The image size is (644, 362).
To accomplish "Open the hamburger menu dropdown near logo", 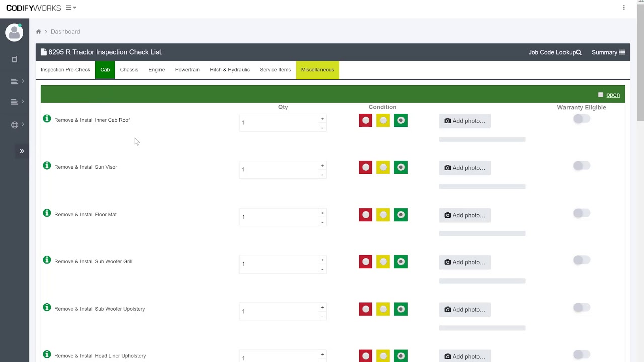I will (x=71, y=8).
